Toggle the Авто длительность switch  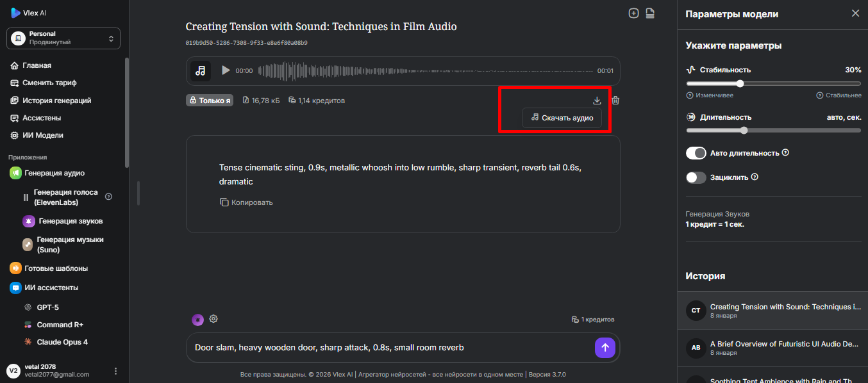696,153
